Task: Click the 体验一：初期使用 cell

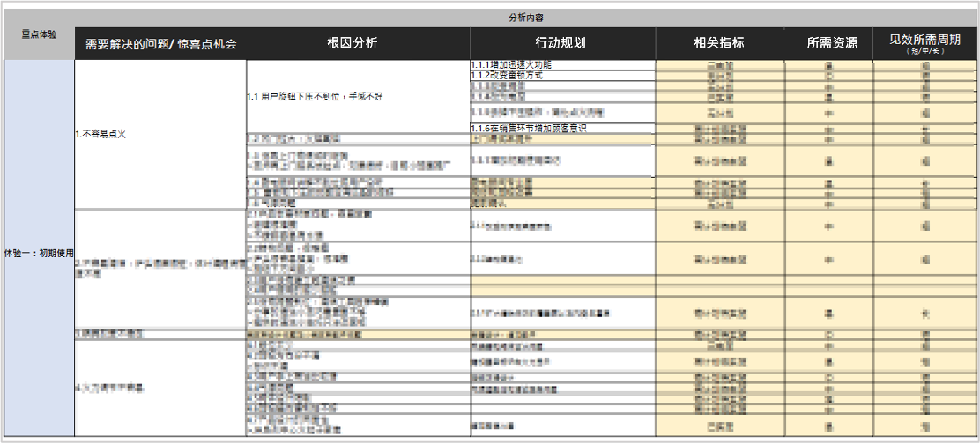Action: pos(38,254)
